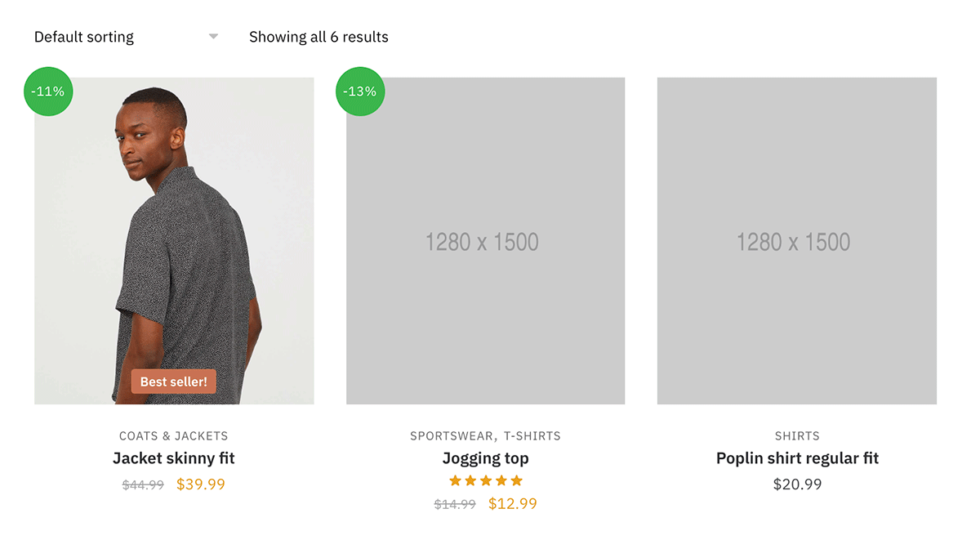The image size is (980, 540).
Task: Click the $39.99 sale price
Action: click(x=201, y=484)
